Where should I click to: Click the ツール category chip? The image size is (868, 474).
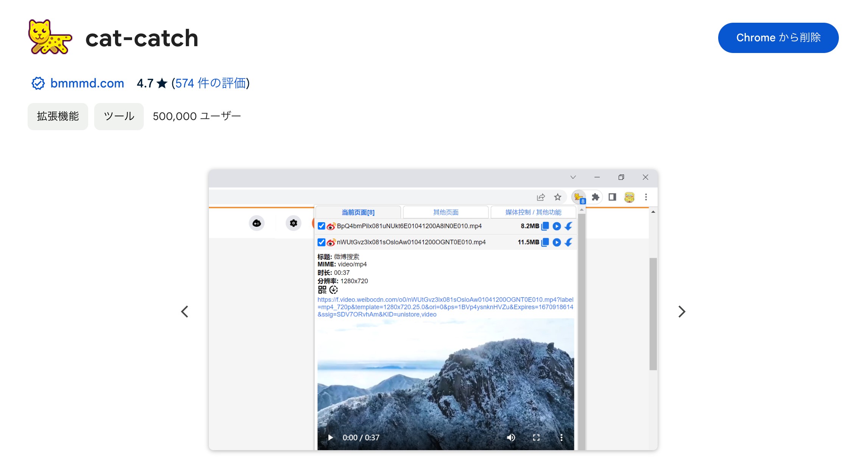pos(119,116)
